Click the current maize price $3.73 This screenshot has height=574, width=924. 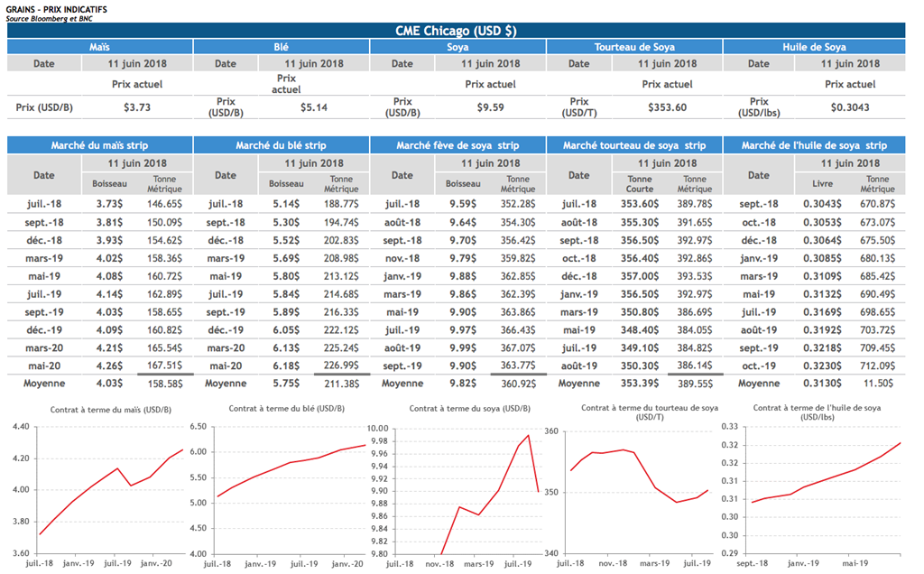click(136, 107)
